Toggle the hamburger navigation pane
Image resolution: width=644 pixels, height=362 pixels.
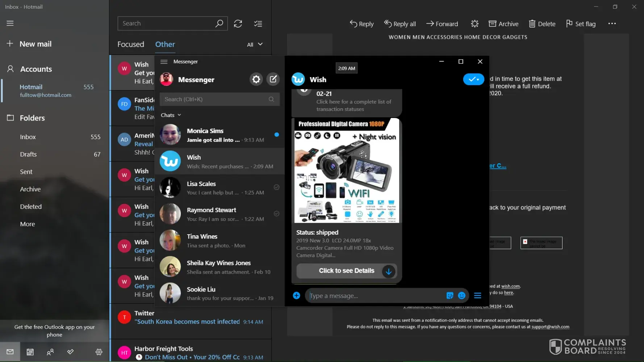point(10,24)
